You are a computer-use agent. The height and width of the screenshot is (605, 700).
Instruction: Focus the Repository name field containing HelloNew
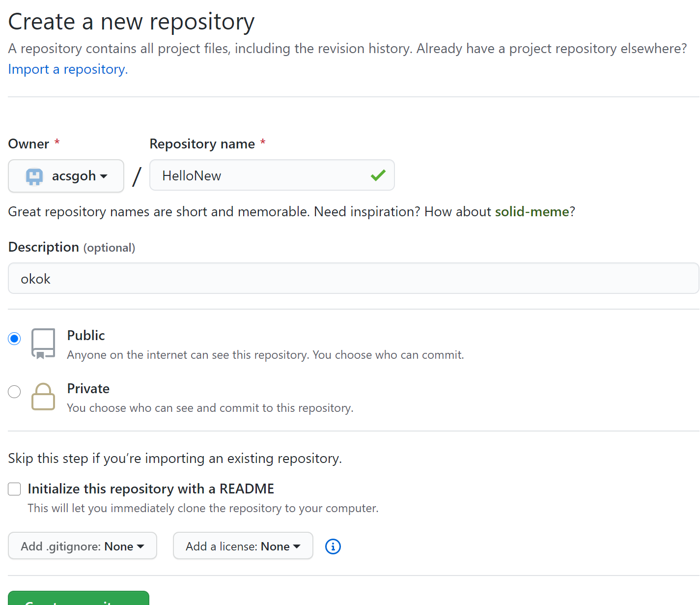(272, 175)
